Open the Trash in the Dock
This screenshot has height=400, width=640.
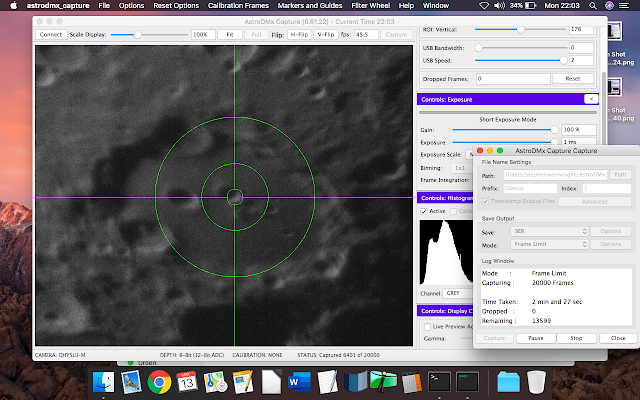click(x=536, y=382)
